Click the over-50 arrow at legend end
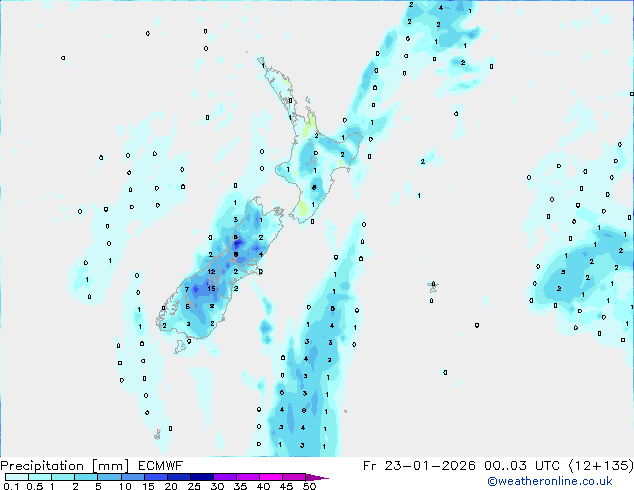This screenshot has height=490, width=634. [x=317, y=477]
